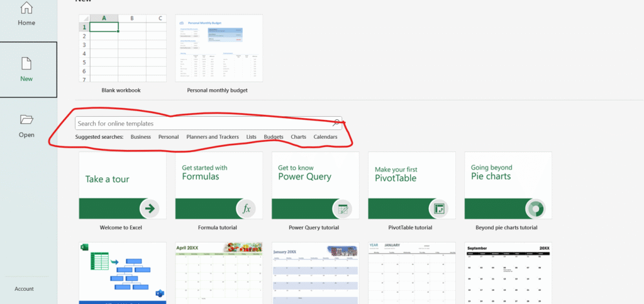Click the arrow icon on Take a tour
Image resolution: width=644 pixels, height=304 pixels.
click(x=150, y=209)
